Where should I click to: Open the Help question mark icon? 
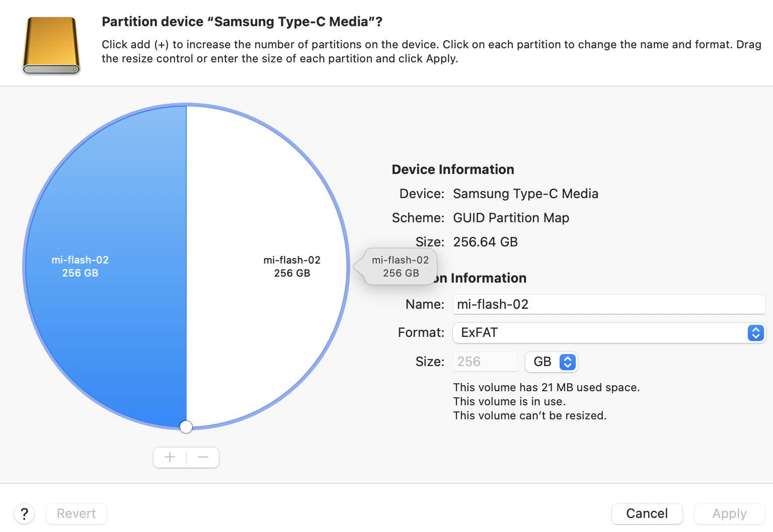pyautogui.click(x=24, y=513)
